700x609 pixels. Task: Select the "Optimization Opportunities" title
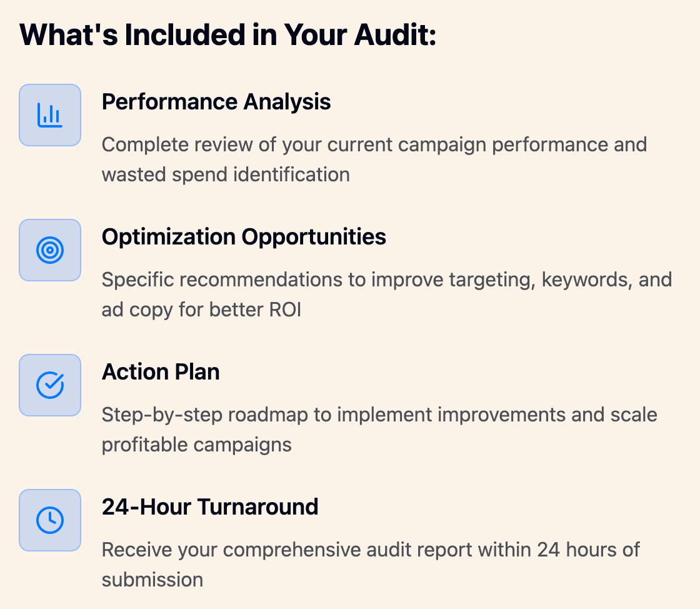[244, 236]
